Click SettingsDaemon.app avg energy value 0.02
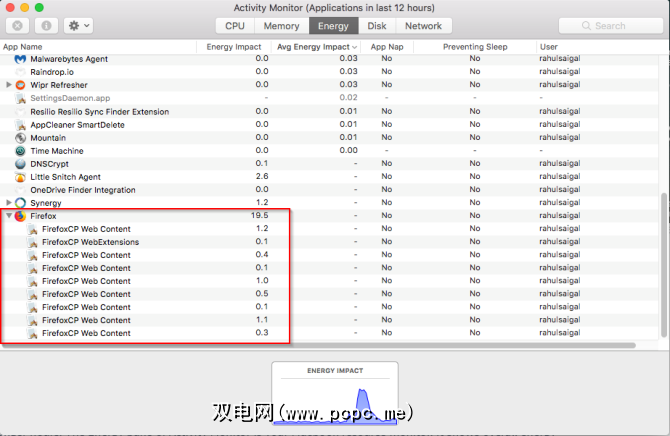 coord(348,97)
